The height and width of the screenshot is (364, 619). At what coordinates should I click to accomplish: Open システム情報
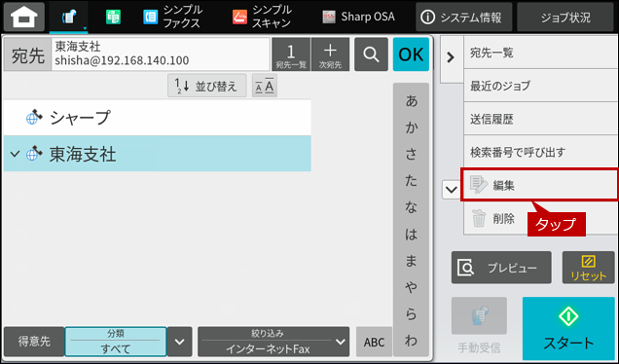pyautogui.click(x=463, y=17)
